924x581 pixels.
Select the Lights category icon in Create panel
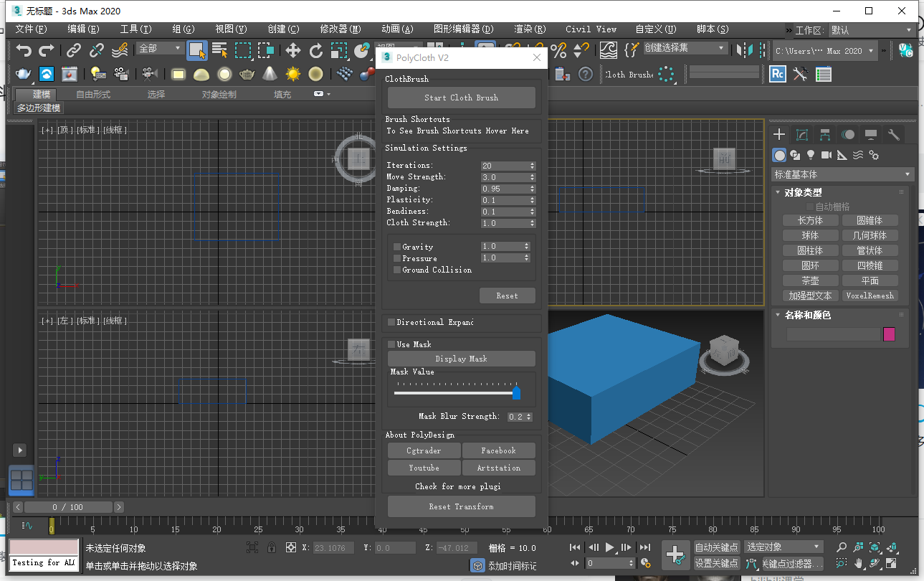[x=811, y=154]
